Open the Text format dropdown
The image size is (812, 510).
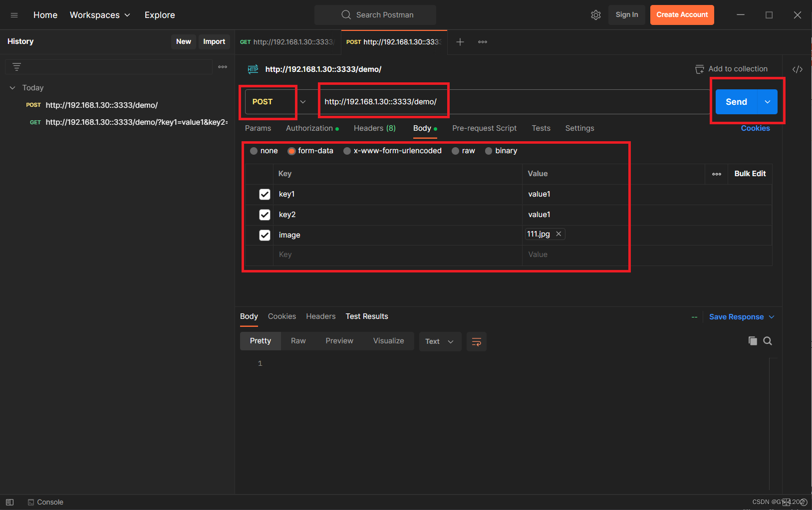pos(440,342)
